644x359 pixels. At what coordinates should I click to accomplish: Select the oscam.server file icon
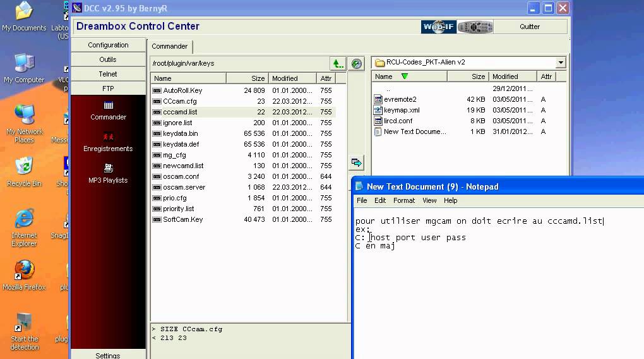[x=157, y=187]
